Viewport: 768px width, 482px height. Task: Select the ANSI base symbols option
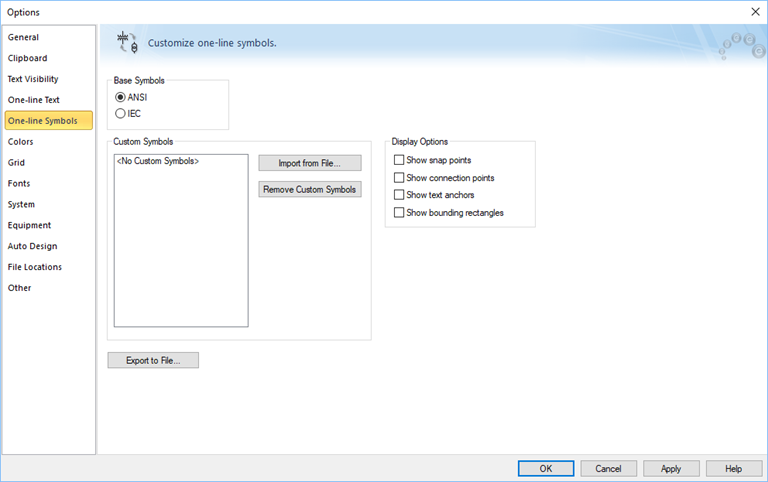131,97
